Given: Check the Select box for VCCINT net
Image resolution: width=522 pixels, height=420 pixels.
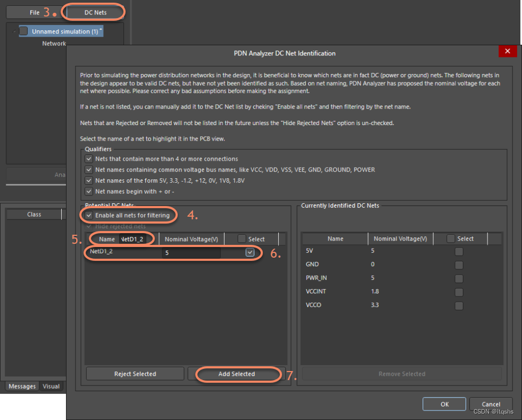Looking at the screenshot, I should (459, 292).
